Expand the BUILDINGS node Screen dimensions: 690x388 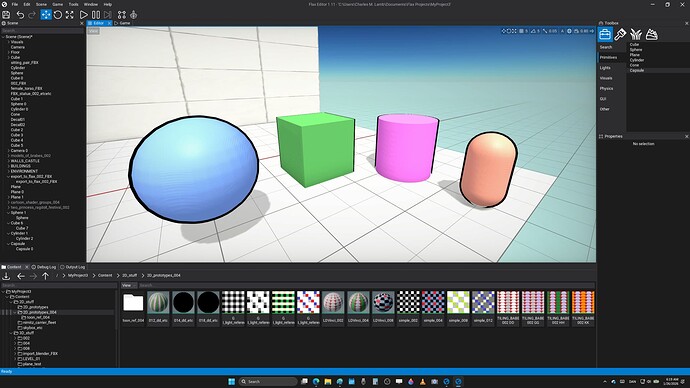pyautogui.click(x=8, y=166)
